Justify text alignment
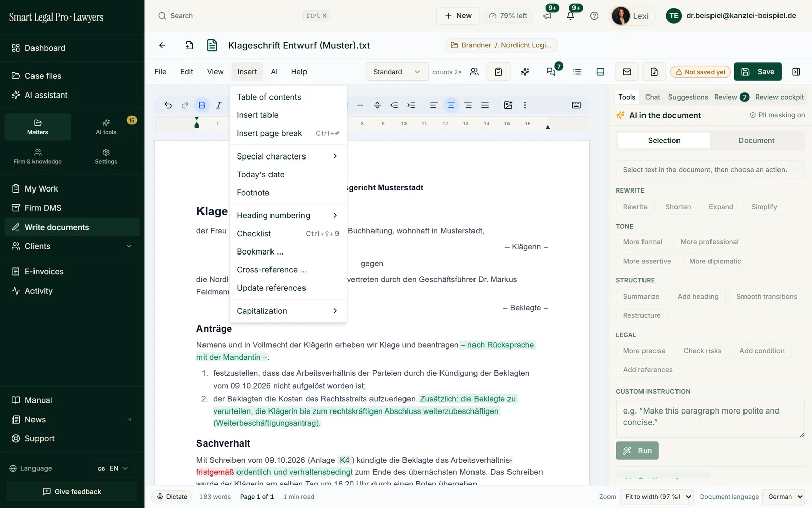Screen dimensions: 812x508 pyautogui.click(x=485, y=105)
